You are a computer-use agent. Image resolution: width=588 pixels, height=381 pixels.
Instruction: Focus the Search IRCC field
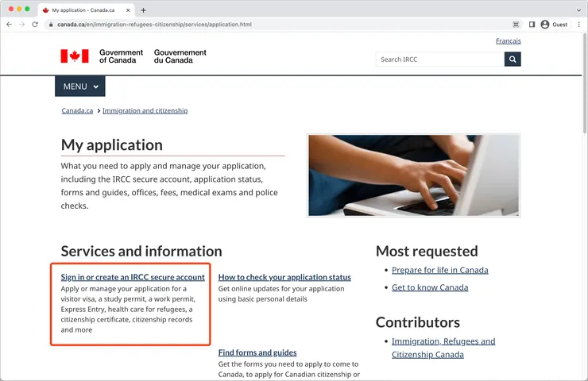click(440, 60)
